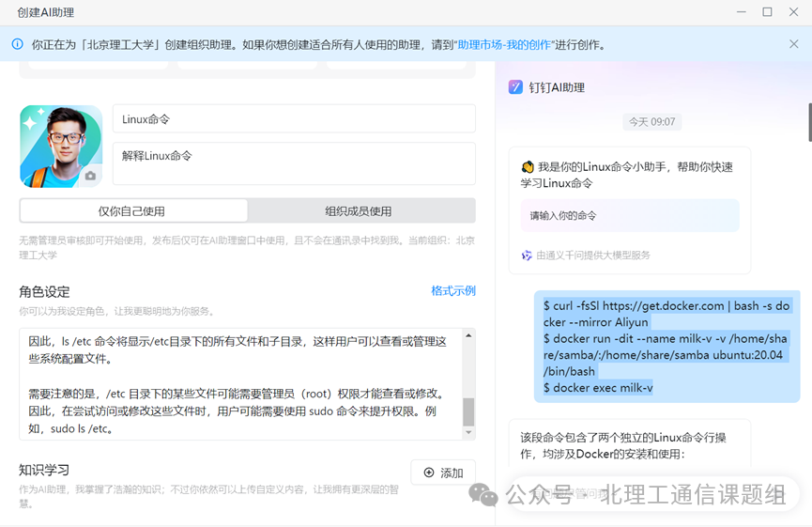
Task: Click the role text scrollbar up arrow
Action: click(468, 335)
